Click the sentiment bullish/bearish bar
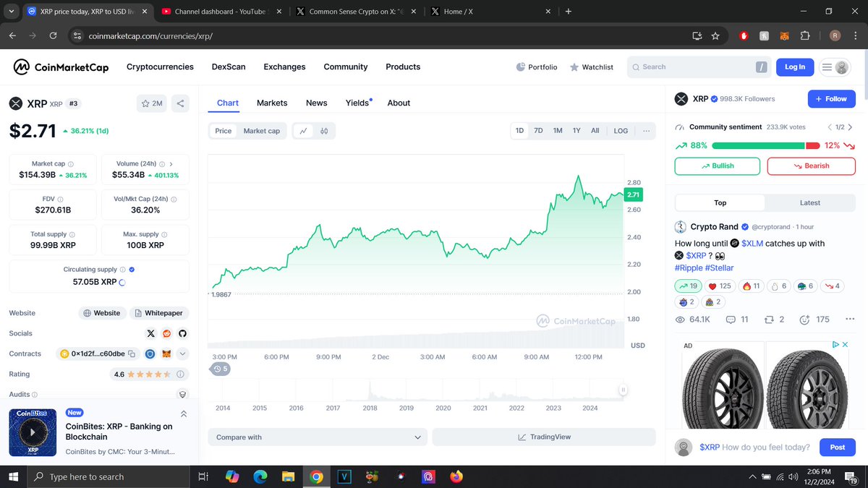Image resolution: width=868 pixels, height=488 pixels. (765, 145)
